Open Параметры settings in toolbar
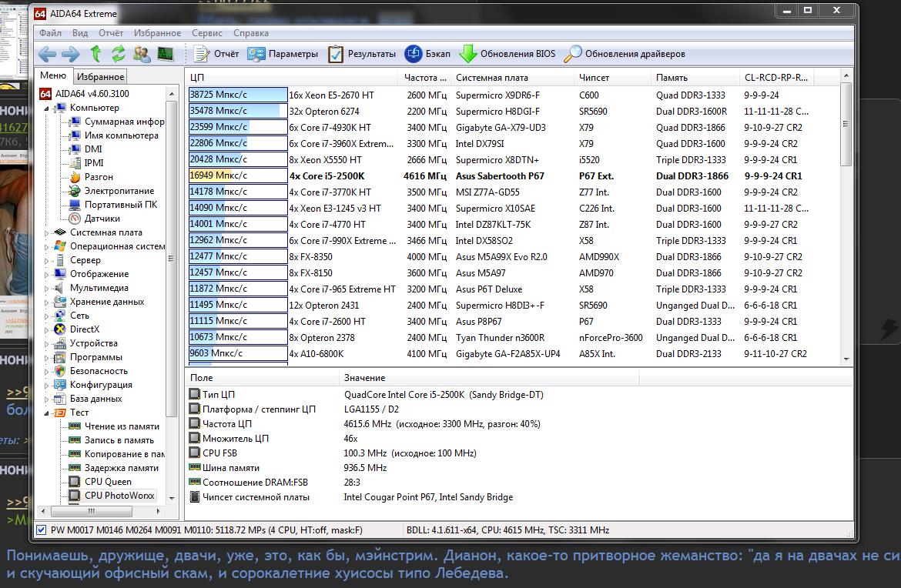The width and height of the screenshot is (901, 588). 283,54
